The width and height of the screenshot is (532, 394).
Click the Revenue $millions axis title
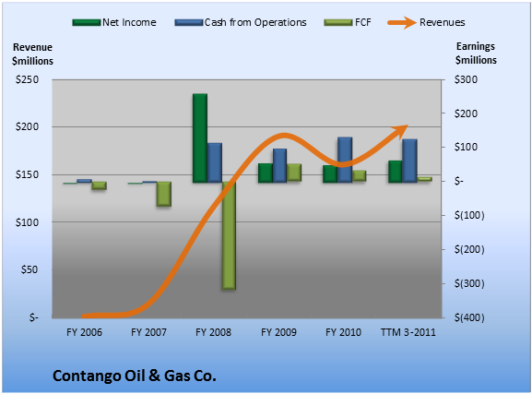coord(32,54)
